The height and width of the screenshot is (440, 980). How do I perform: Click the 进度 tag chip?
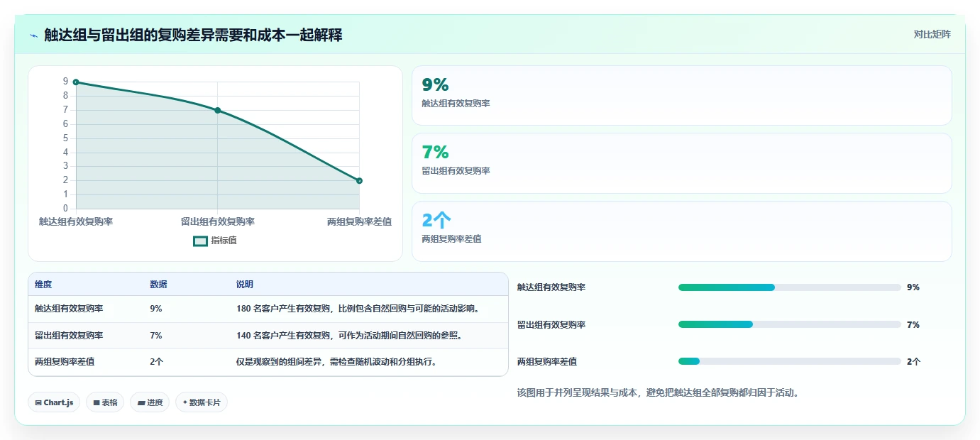pyautogui.click(x=150, y=402)
